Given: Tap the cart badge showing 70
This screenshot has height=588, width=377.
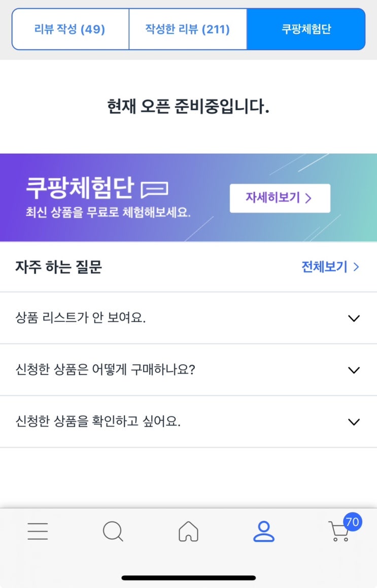Looking at the screenshot, I should tap(352, 522).
